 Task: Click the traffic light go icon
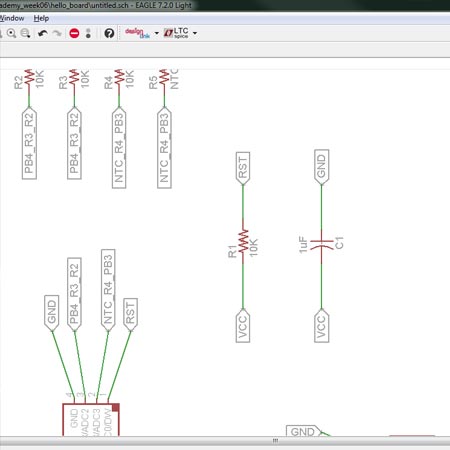(x=88, y=33)
